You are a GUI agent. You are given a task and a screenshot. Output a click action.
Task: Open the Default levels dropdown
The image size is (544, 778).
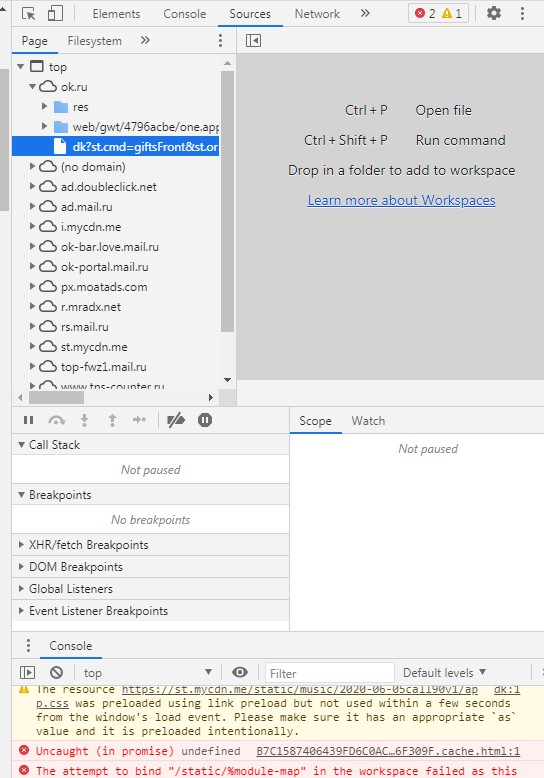(444, 673)
